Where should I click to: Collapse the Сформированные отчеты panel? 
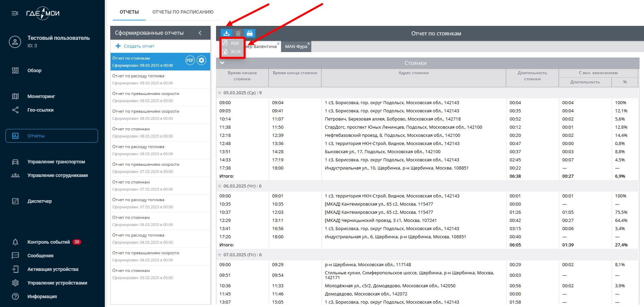pyautogui.click(x=200, y=33)
